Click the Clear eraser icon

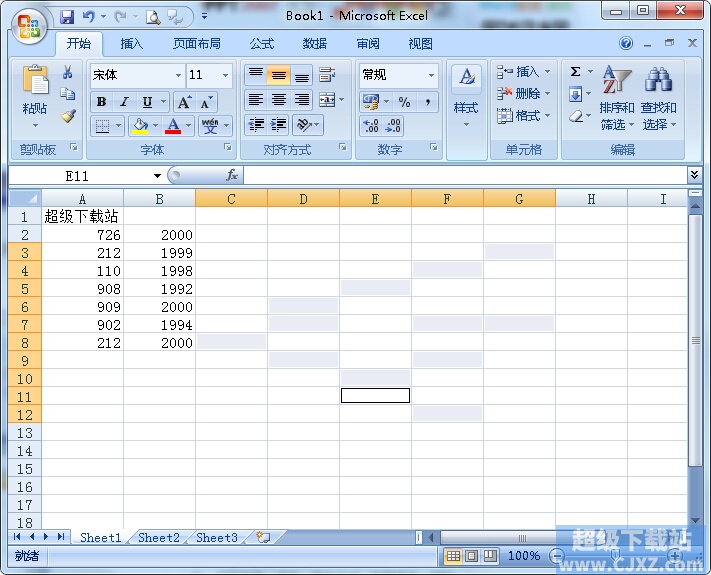click(x=575, y=116)
